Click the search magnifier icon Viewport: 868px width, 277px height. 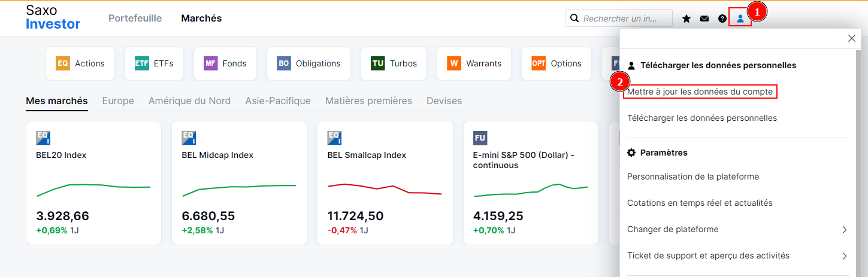point(574,19)
